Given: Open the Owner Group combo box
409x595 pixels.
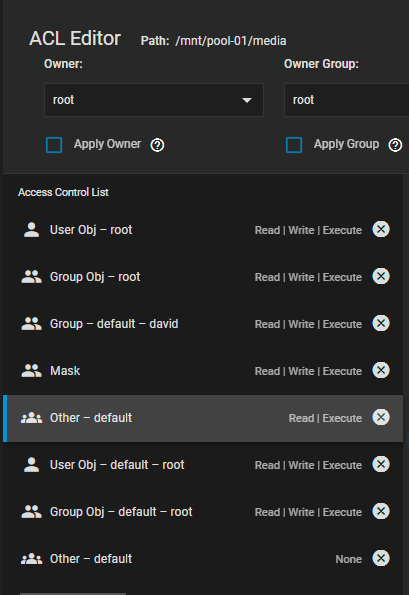Looking at the screenshot, I should coord(346,100).
